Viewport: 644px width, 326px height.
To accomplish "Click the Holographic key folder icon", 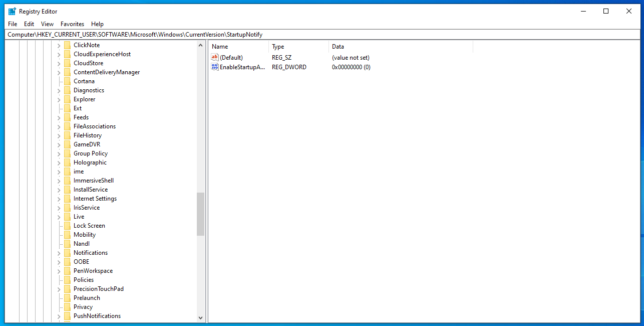I will point(67,162).
